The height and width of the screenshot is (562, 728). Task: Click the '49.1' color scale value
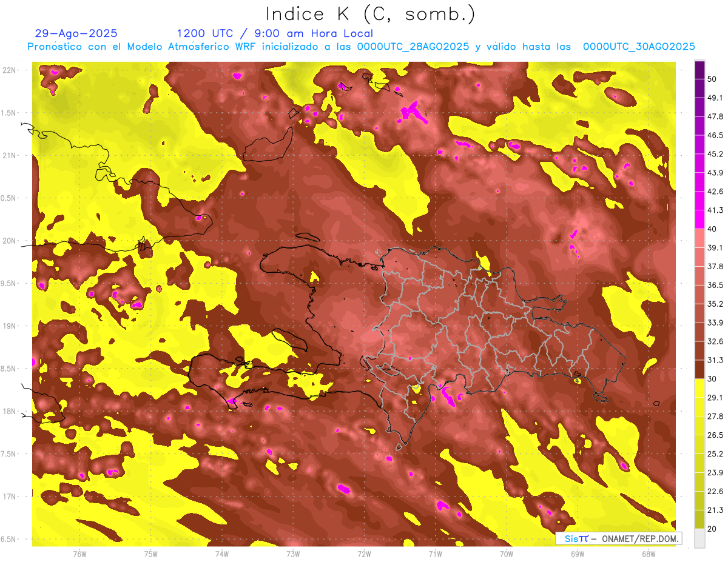[715, 98]
